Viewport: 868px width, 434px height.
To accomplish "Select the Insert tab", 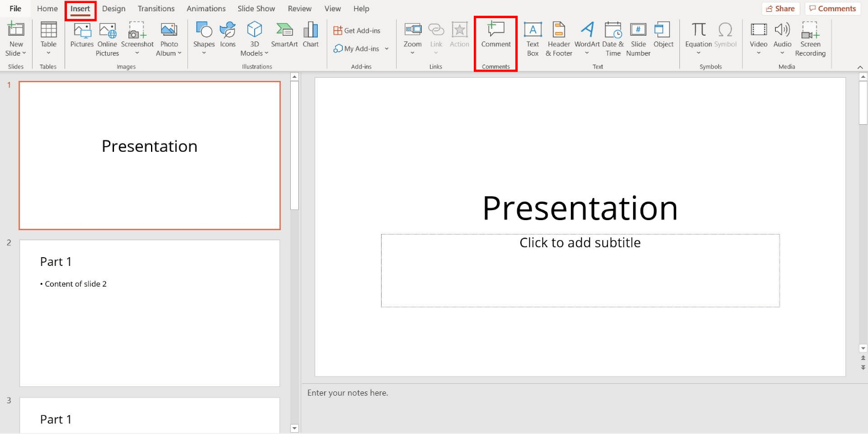I will pyautogui.click(x=80, y=9).
